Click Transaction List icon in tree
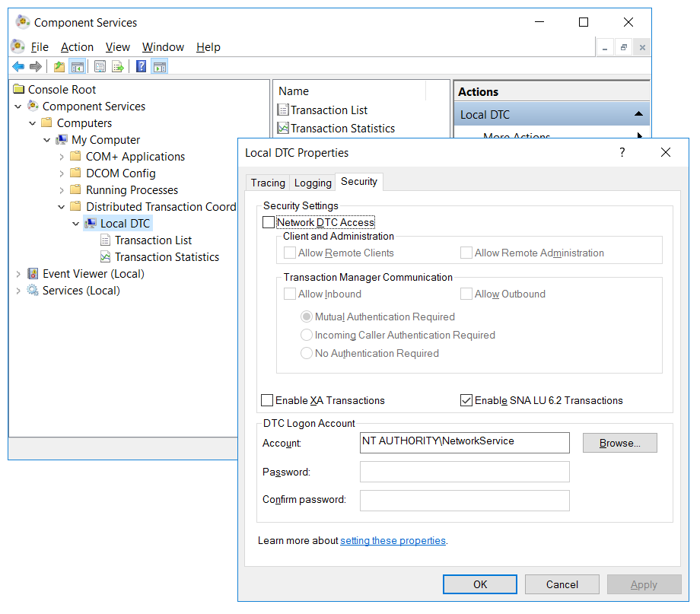The height and width of the screenshot is (614, 700). coord(105,240)
